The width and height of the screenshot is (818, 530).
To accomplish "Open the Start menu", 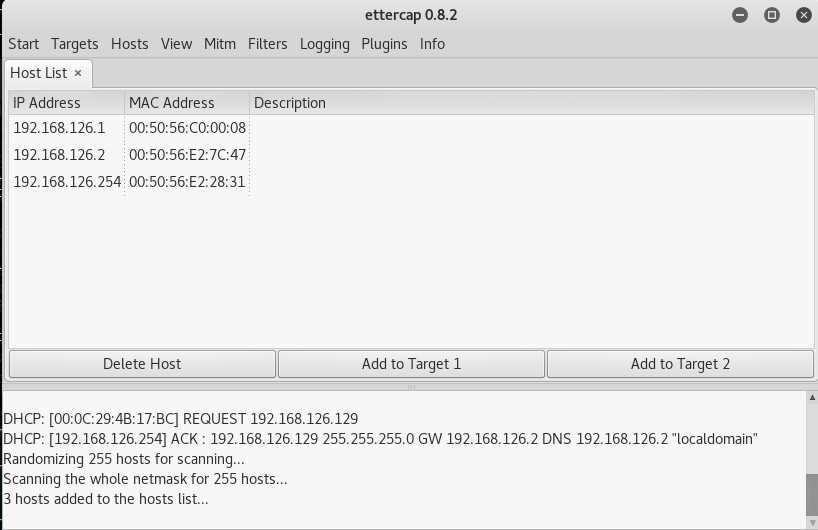I will coord(23,44).
